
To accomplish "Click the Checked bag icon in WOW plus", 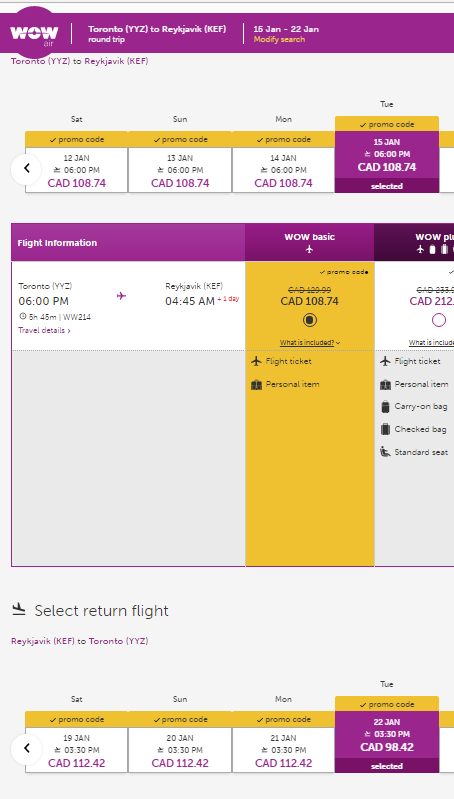I will pos(385,429).
